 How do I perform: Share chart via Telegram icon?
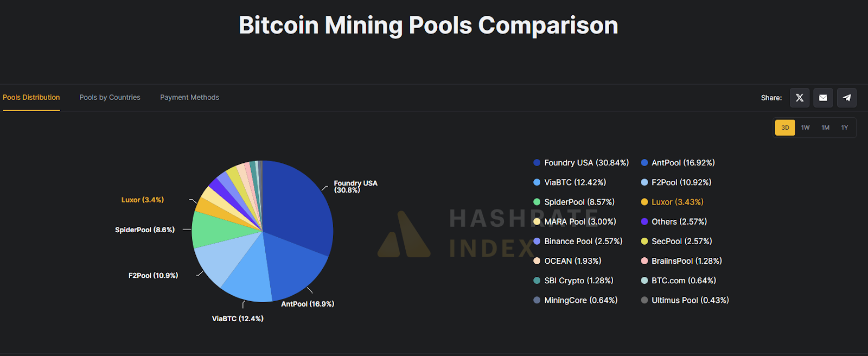[x=847, y=98]
